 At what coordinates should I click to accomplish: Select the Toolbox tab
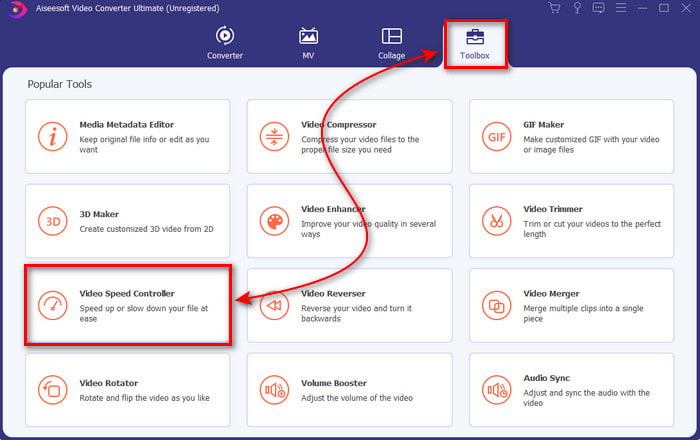(x=475, y=44)
